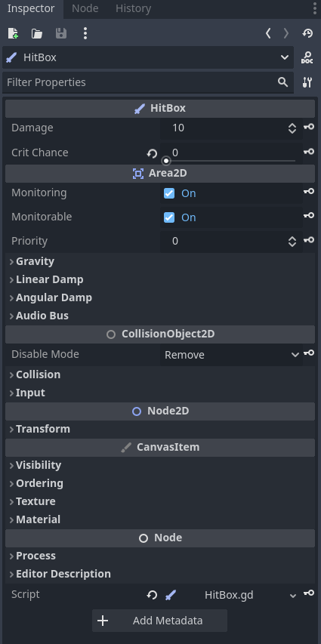The width and height of the screenshot is (321, 644).
Task: Go to the previous edited object arrow
Action: [x=268, y=33]
